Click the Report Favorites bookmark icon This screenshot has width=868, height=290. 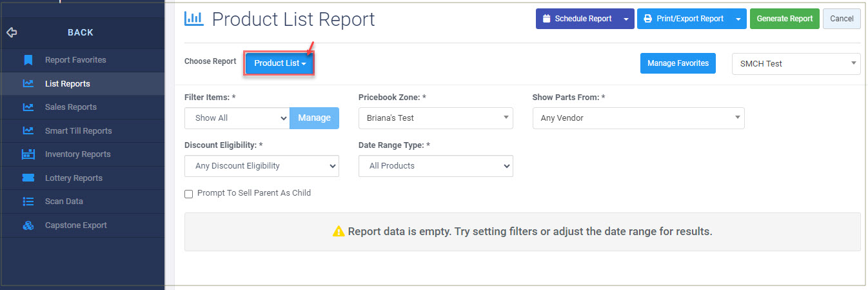point(28,60)
